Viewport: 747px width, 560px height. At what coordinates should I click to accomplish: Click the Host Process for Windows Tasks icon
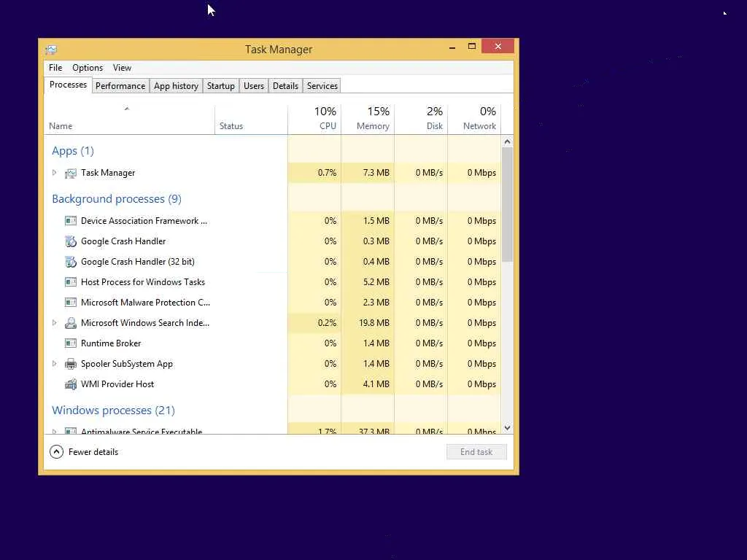tap(71, 282)
